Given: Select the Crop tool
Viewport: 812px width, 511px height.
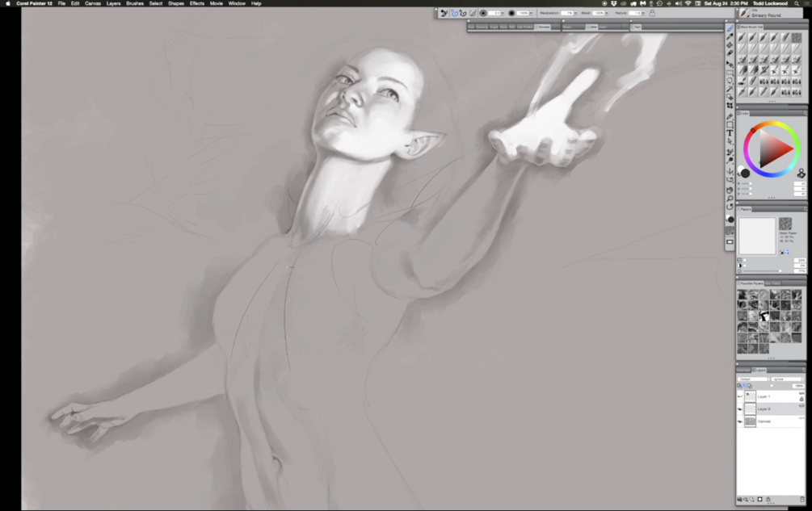Looking at the screenshot, I should point(730,105).
